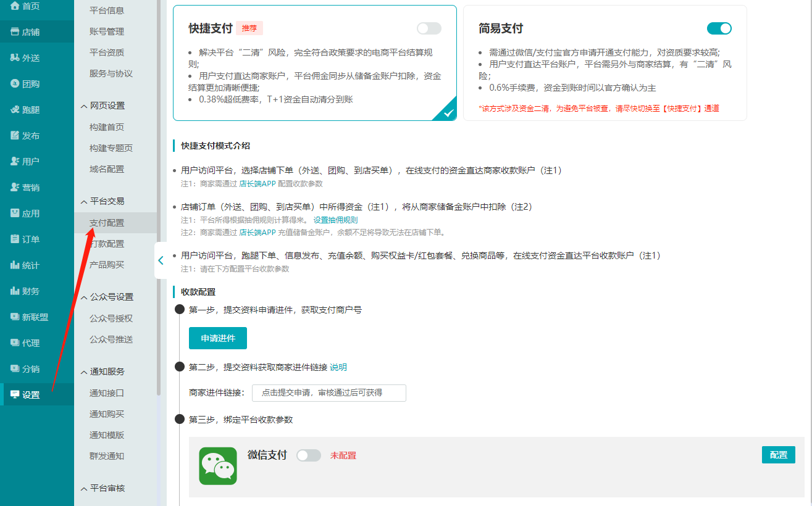The width and height of the screenshot is (812, 506).
Task: Open 群发通知 menu item
Action: 107,456
